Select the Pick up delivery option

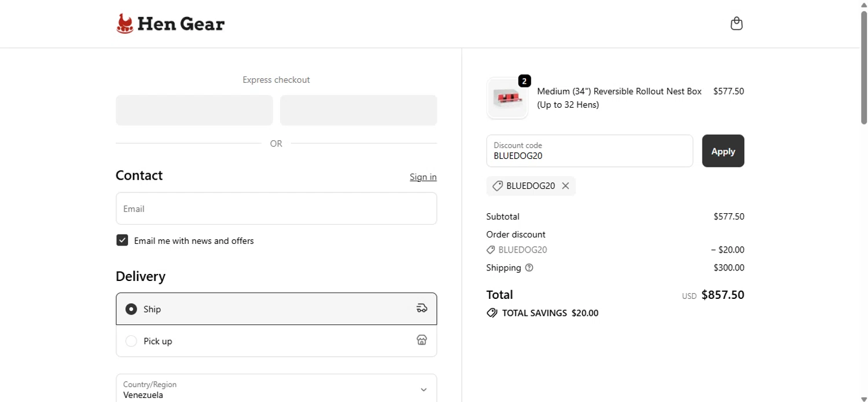[x=276, y=341]
